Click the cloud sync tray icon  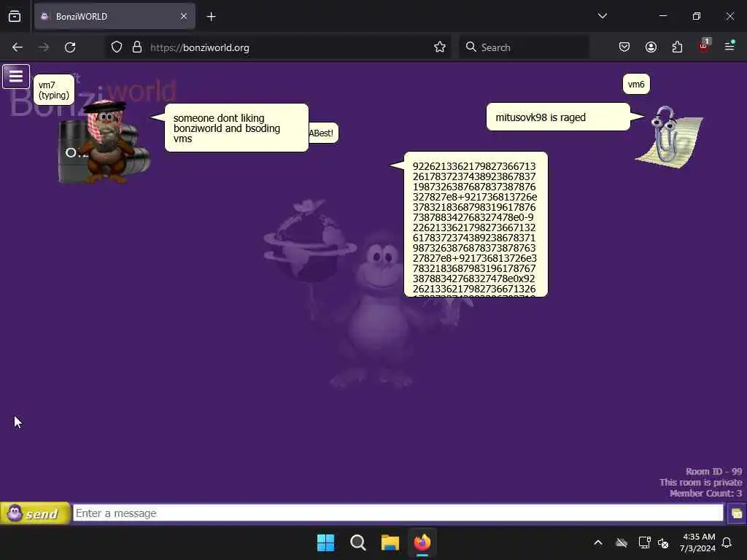pyautogui.click(x=622, y=542)
